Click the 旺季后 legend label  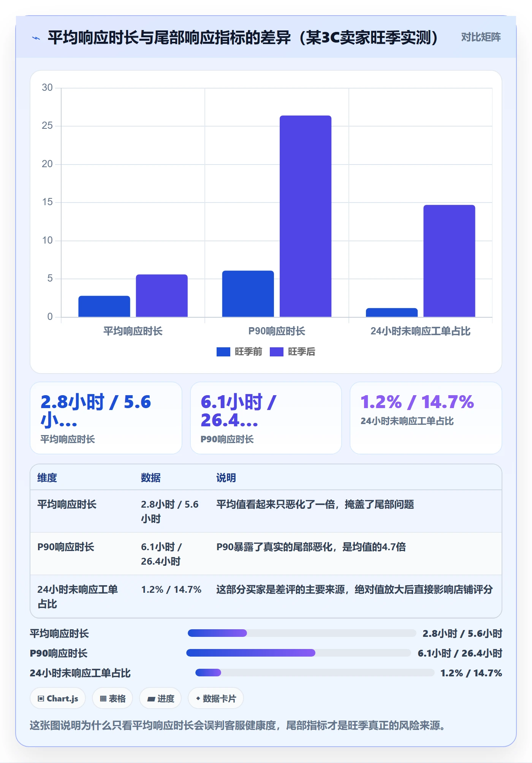301,352
